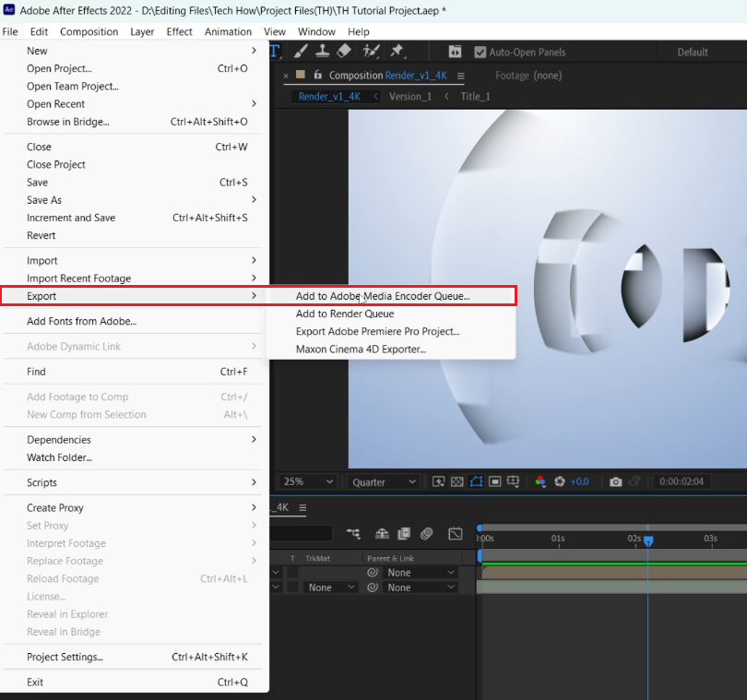This screenshot has height=700, width=747.
Task: Open grid and guide options
Action: (x=513, y=481)
